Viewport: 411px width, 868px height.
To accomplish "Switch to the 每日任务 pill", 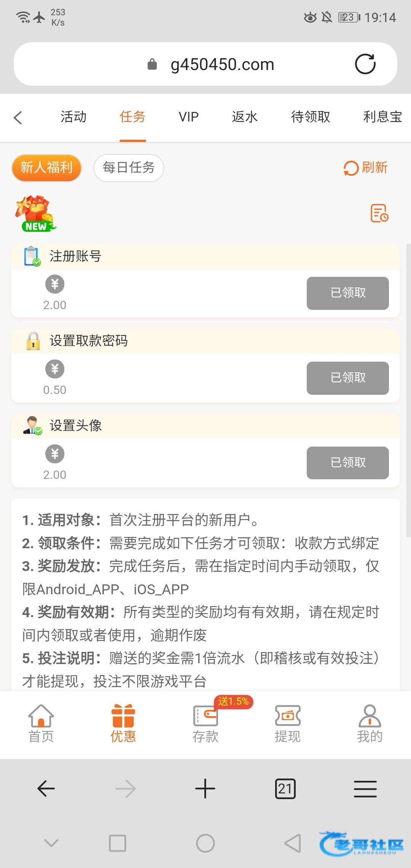I will pyautogui.click(x=129, y=168).
